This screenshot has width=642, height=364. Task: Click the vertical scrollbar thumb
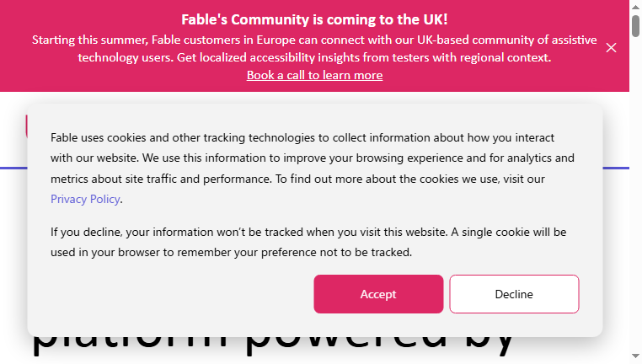pyautogui.click(x=635, y=25)
